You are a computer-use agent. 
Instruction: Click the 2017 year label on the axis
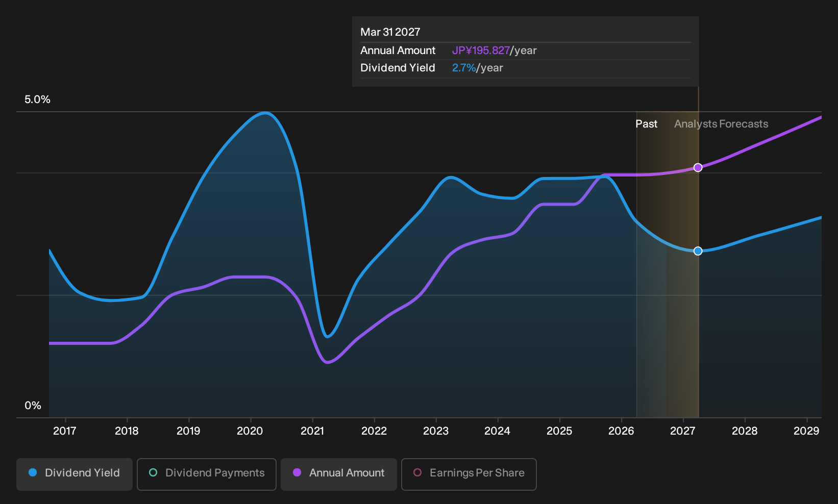click(65, 431)
